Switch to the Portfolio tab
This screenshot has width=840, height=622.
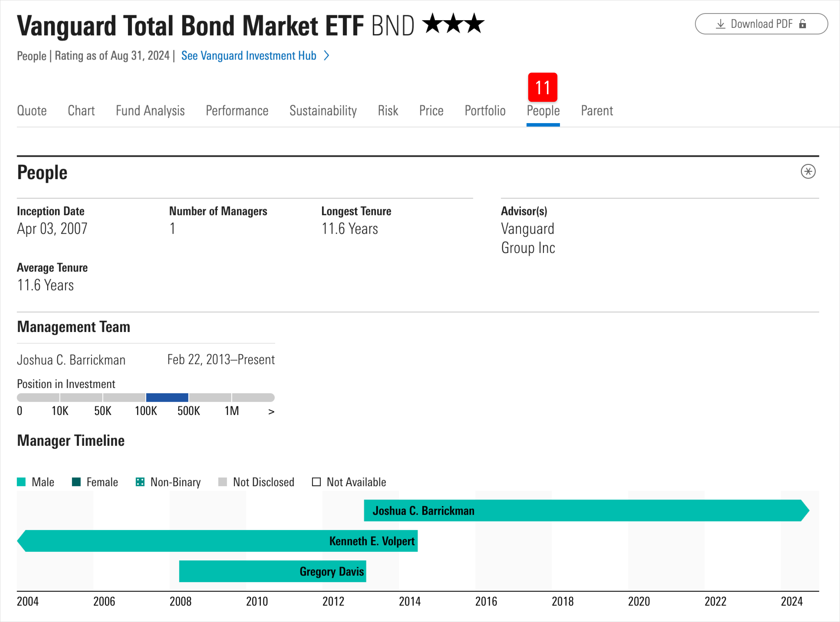coord(485,111)
